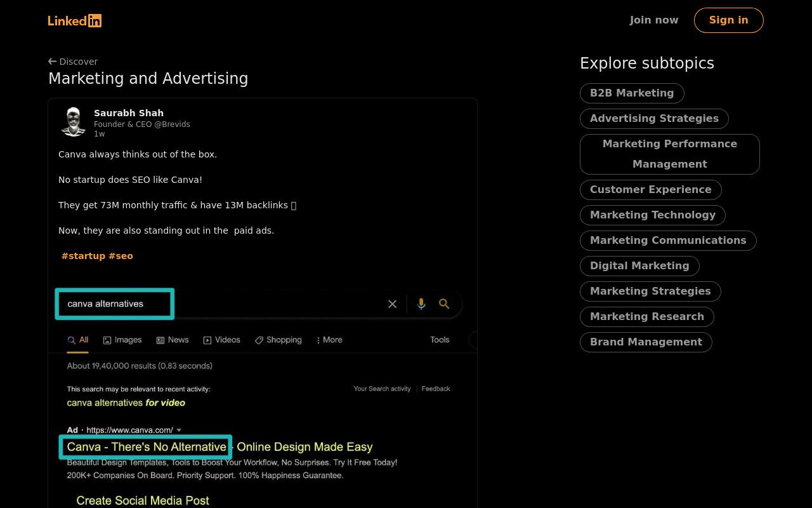Click the Join now link
The height and width of the screenshot is (508, 812).
(654, 20)
